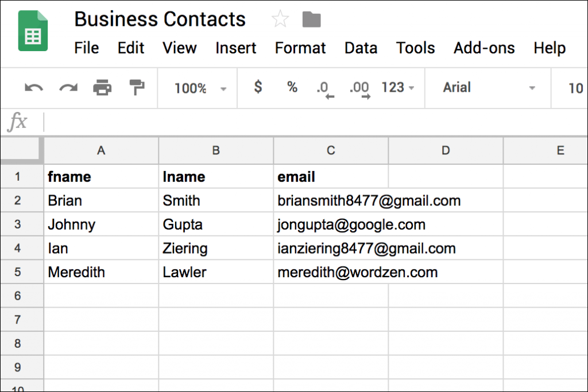The width and height of the screenshot is (588, 392).
Task: Click the spreadsheet title Business Contacts
Action: tap(160, 19)
